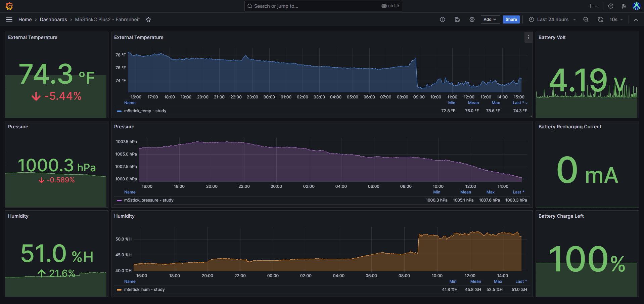Focus the Search or jump to field
Viewport: 644px width, 304px height.
click(x=316, y=6)
